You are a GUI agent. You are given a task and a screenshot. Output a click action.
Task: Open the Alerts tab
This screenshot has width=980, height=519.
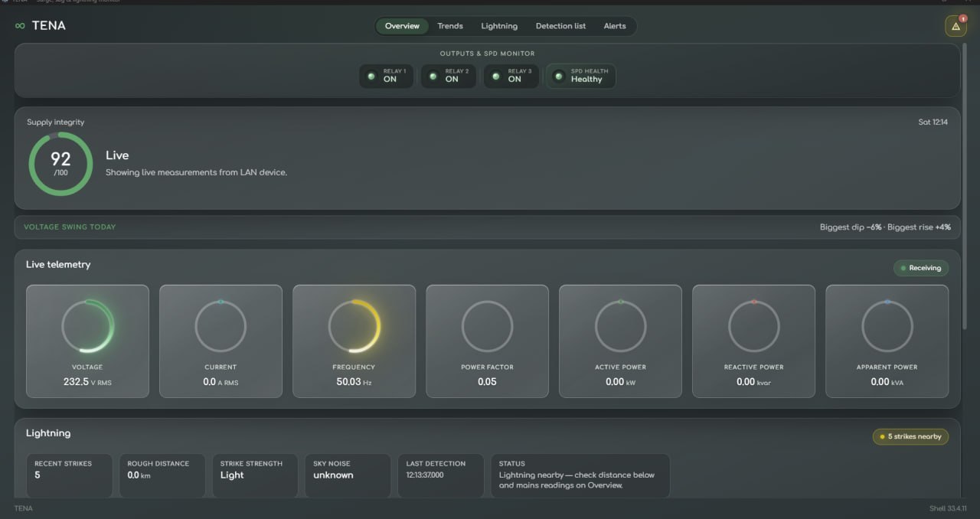[x=615, y=26]
